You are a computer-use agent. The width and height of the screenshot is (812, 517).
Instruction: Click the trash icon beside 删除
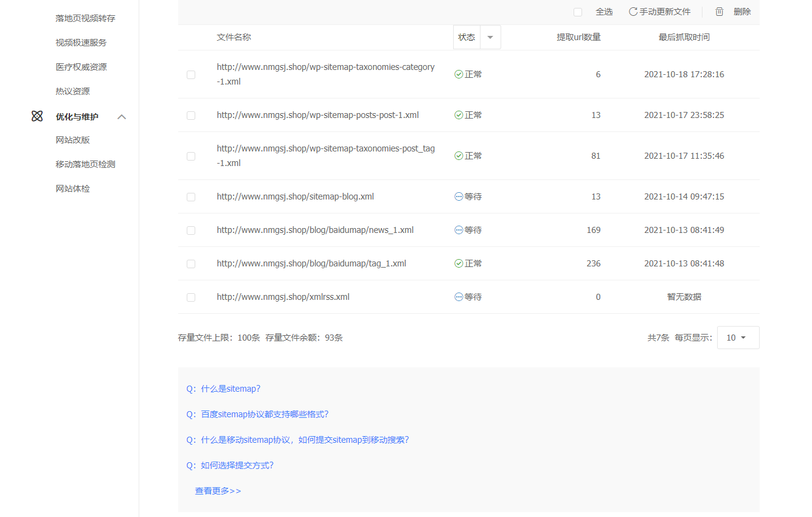point(720,12)
